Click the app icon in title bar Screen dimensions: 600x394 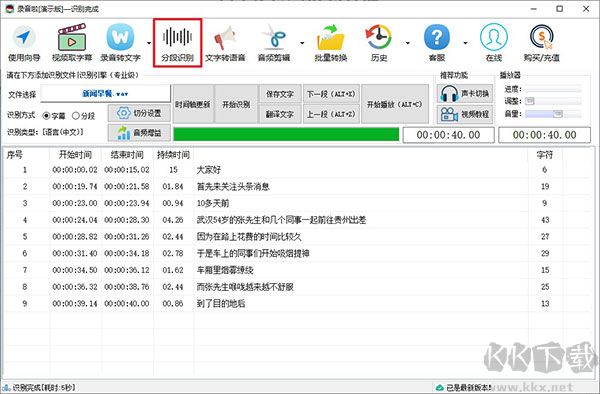pos(10,8)
